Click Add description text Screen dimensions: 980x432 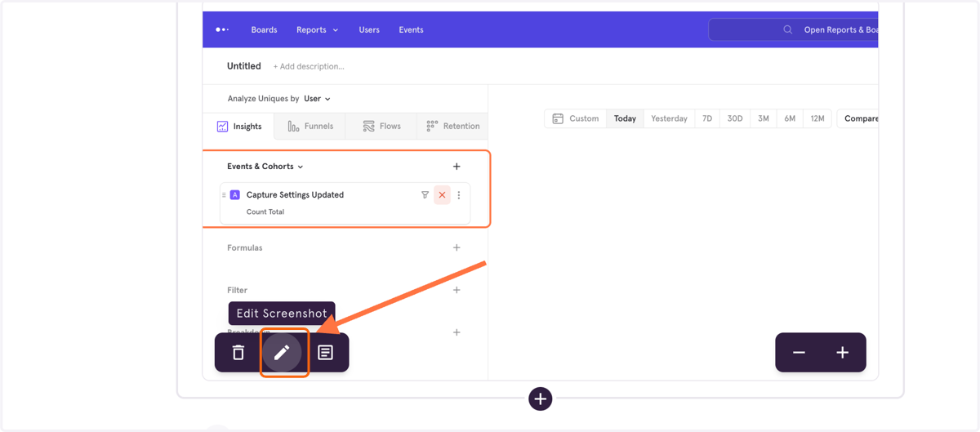click(x=309, y=66)
